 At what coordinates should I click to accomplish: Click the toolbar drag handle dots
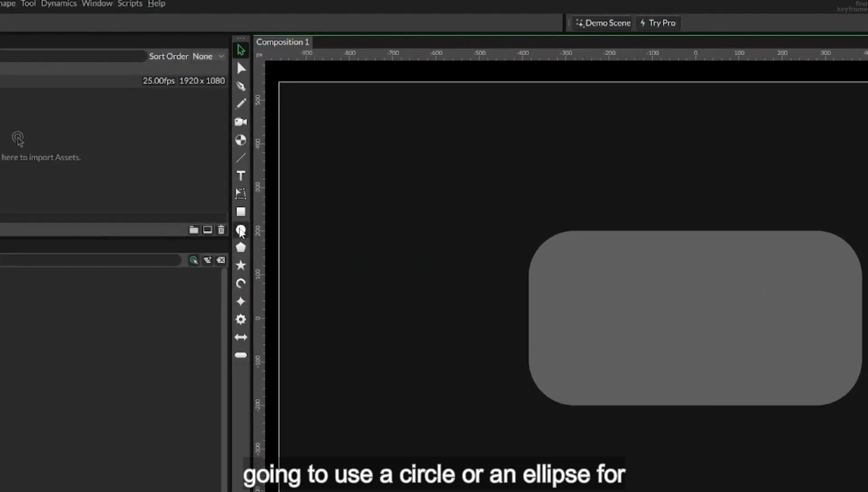(241, 38)
